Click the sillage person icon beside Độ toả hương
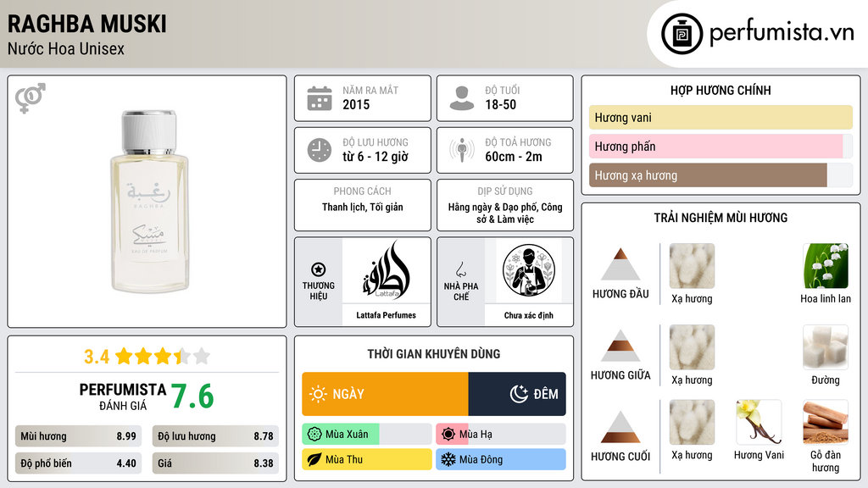The width and height of the screenshot is (868, 488). (x=462, y=150)
